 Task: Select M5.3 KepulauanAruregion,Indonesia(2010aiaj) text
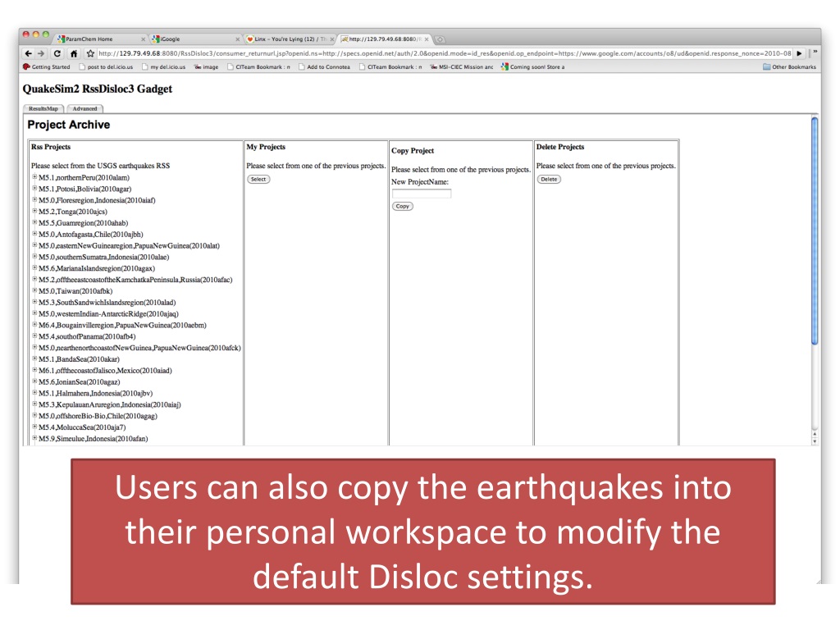coord(110,405)
